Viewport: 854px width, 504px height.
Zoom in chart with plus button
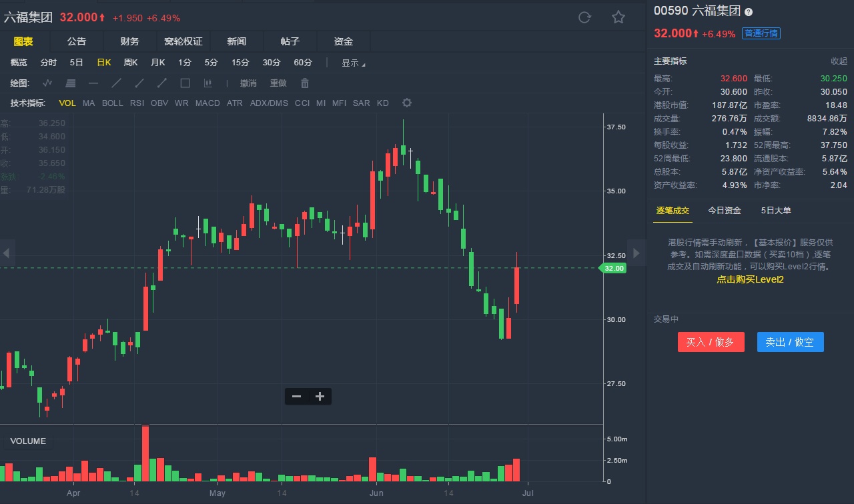pyautogui.click(x=320, y=397)
